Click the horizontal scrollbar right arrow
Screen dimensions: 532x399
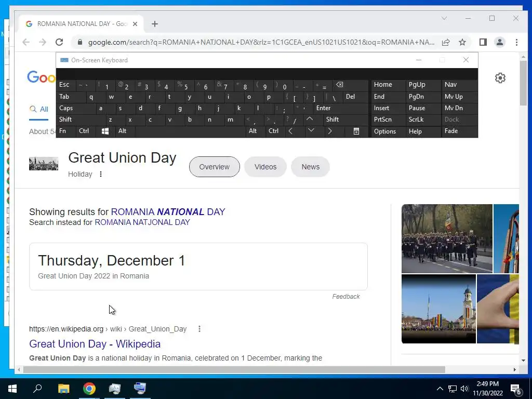(515, 369)
